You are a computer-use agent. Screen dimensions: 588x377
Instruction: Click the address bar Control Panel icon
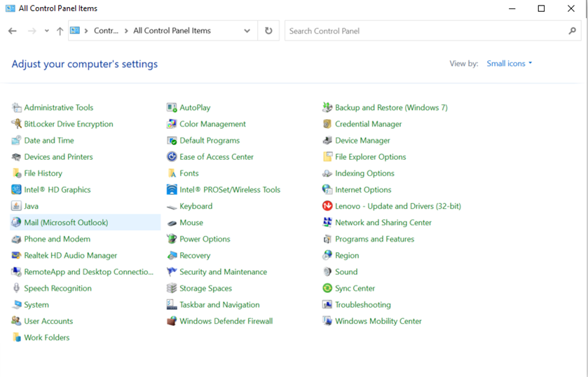click(x=75, y=30)
